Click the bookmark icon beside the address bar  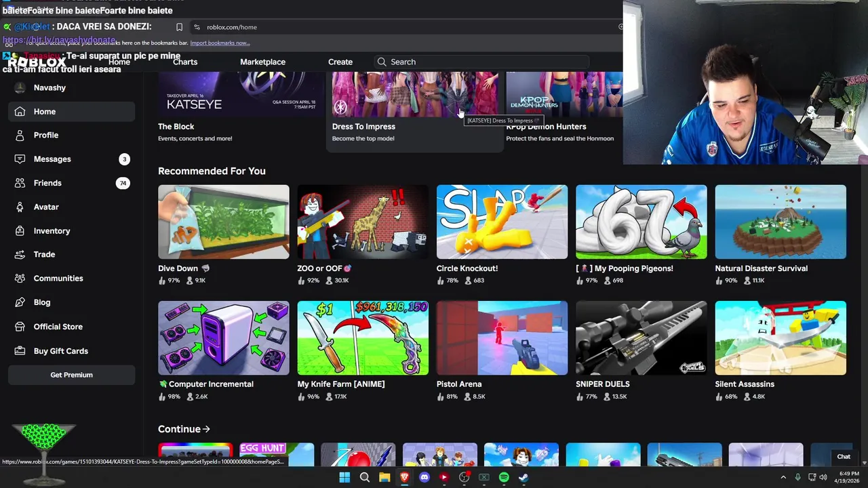click(179, 27)
